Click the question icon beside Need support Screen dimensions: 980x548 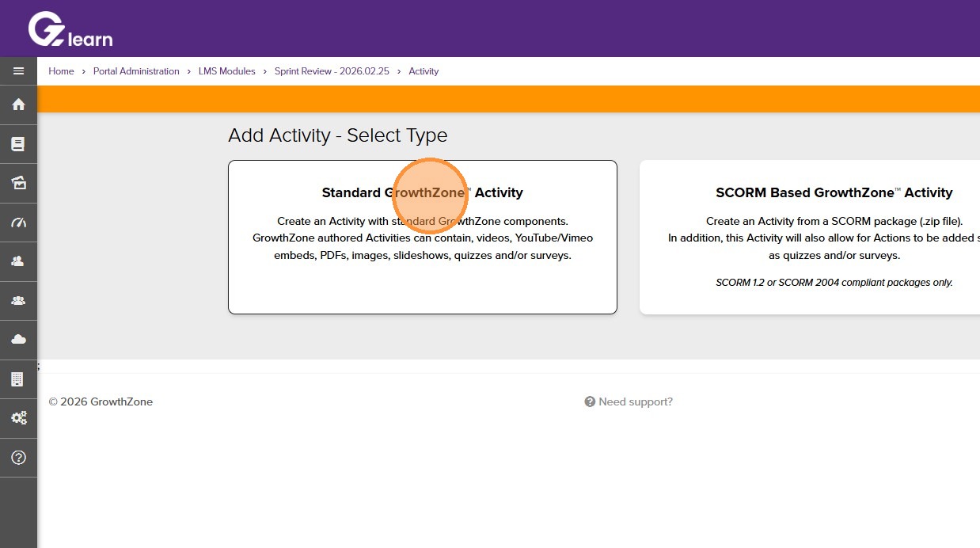[590, 401]
